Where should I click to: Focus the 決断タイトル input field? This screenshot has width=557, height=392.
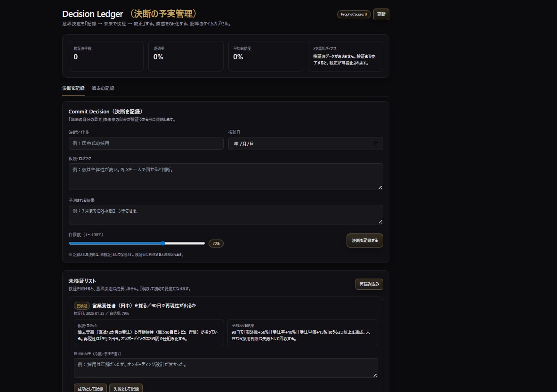(146, 144)
